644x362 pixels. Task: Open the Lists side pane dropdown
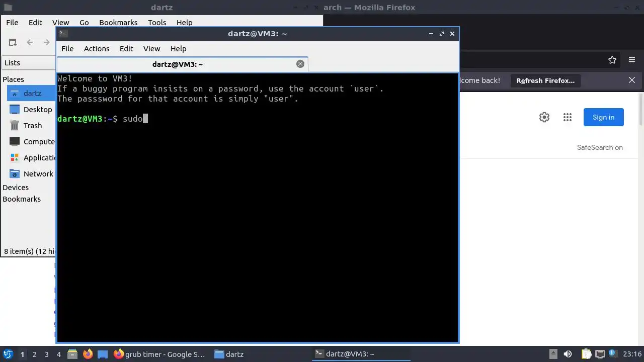pyautogui.click(x=29, y=63)
